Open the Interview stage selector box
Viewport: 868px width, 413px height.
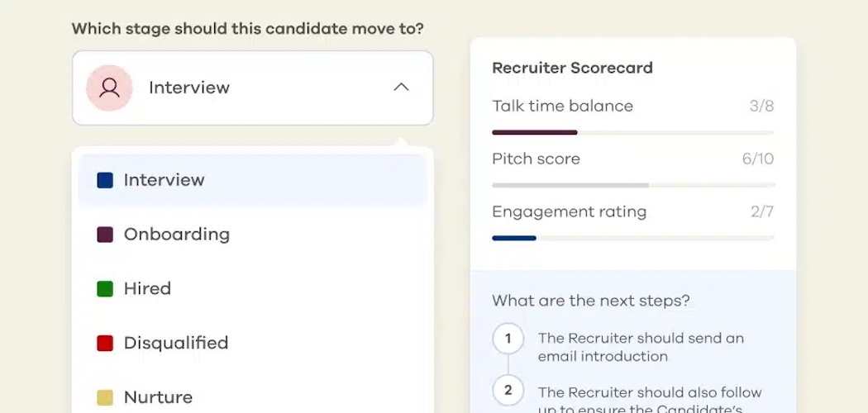coord(252,88)
